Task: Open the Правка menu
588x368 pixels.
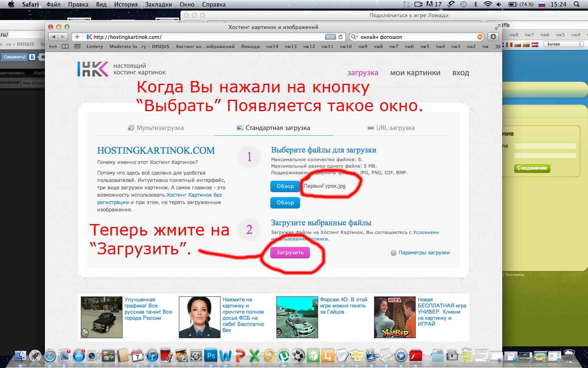Action: 78,4
